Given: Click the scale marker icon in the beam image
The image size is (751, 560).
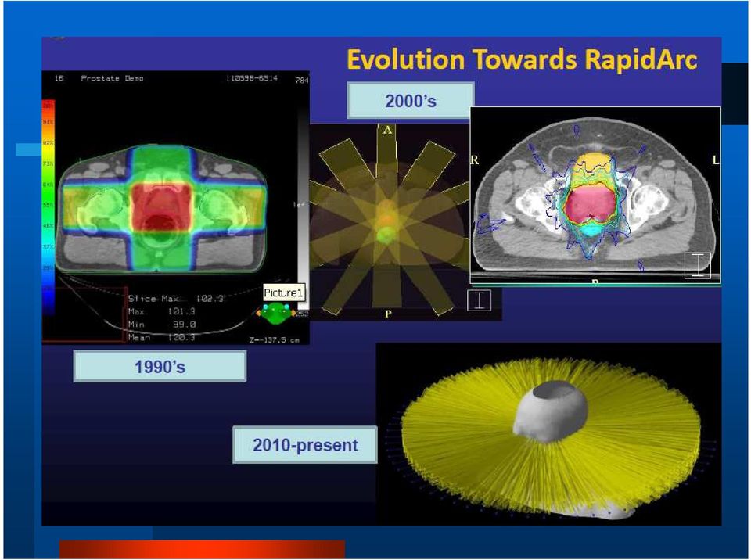Looking at the screenshot, I should pyautogui.click(x=479, y=300).
